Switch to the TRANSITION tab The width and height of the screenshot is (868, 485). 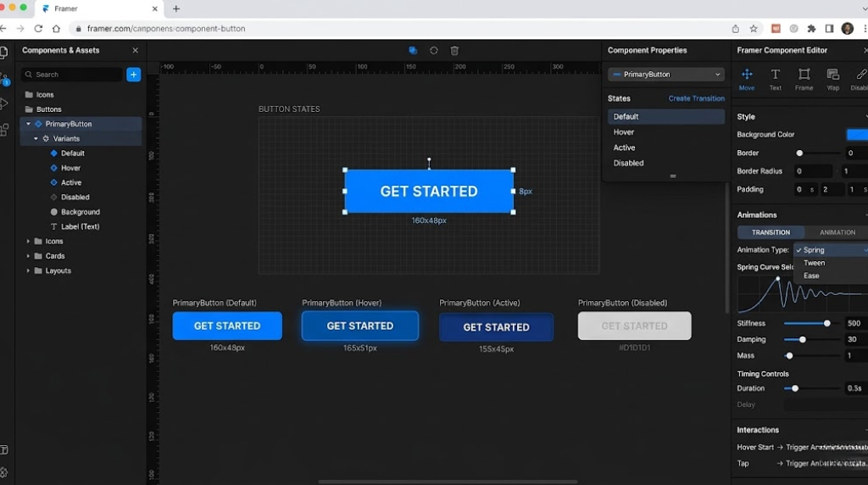(x=771, y=232)
